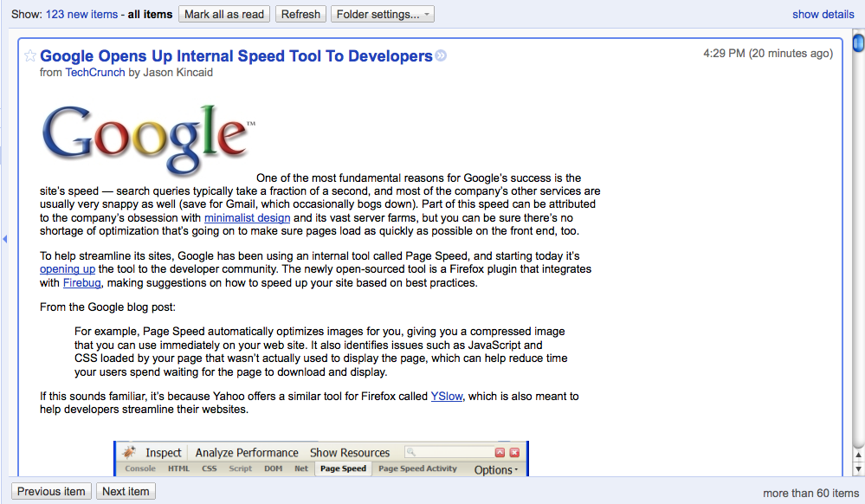
Task: Follow the YSlow hyperlink
Action: pos(447,396)
